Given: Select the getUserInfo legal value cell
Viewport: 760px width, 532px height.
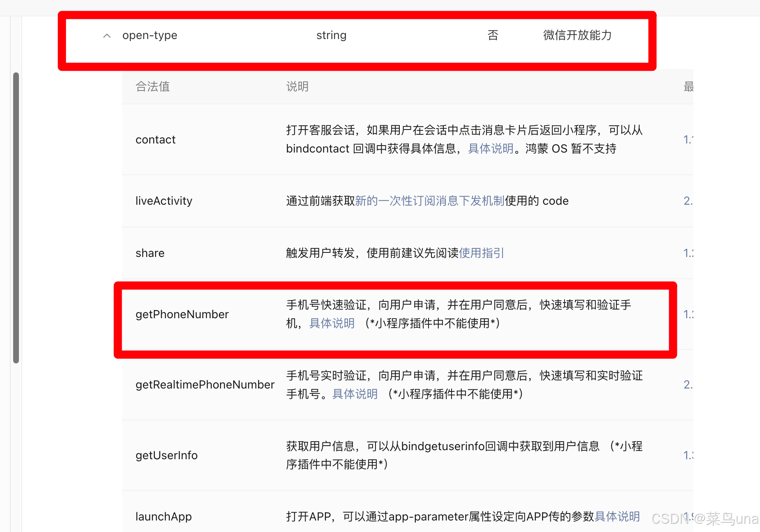Looking at the screenshot, I should [x=166, y=455].
